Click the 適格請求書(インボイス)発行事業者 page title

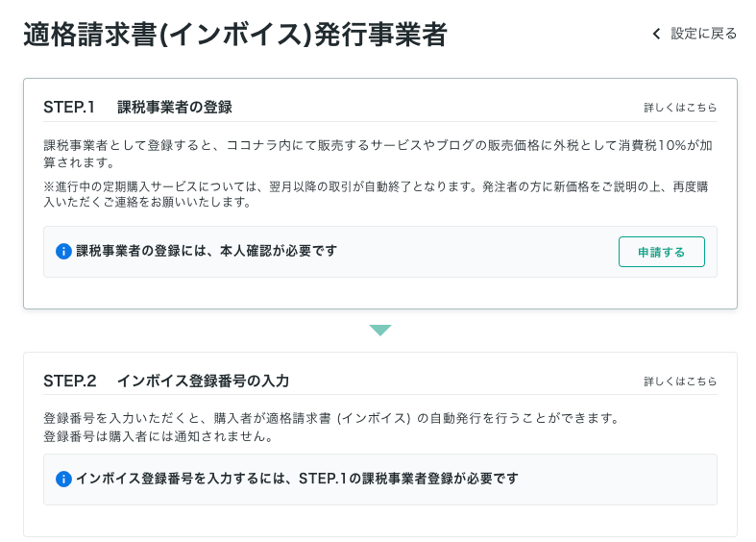tap(234, 35)
